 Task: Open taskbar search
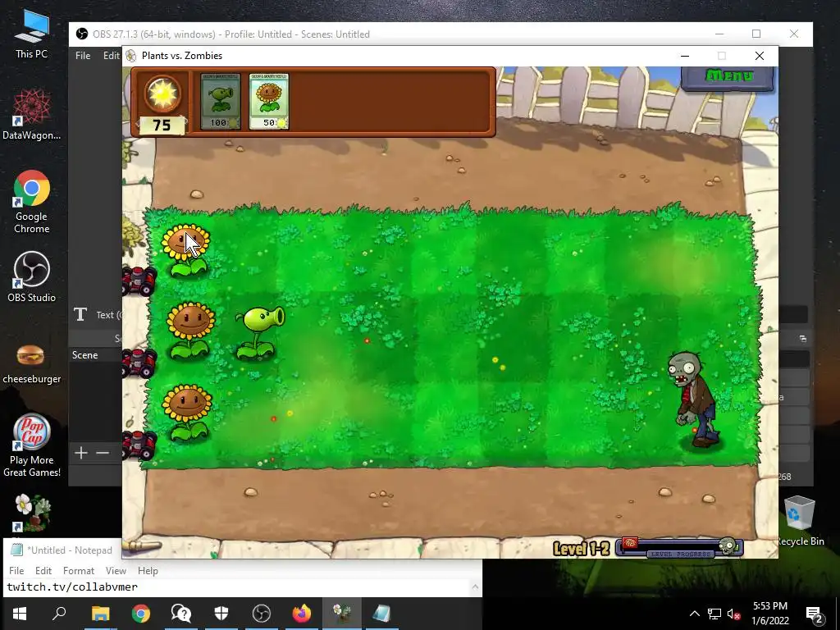tap(59, 614)
